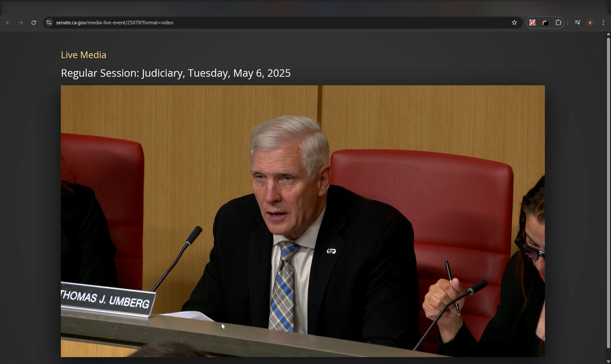Open the Extensions puzzle-piece dropdown
The height and width of the screenshot is (364, 611).
coord(558,22)
